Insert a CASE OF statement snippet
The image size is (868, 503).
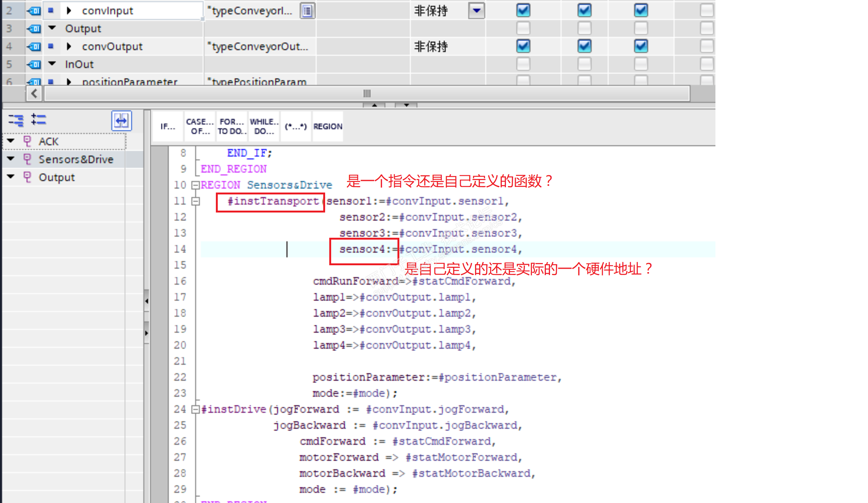[x=200, y=126]
